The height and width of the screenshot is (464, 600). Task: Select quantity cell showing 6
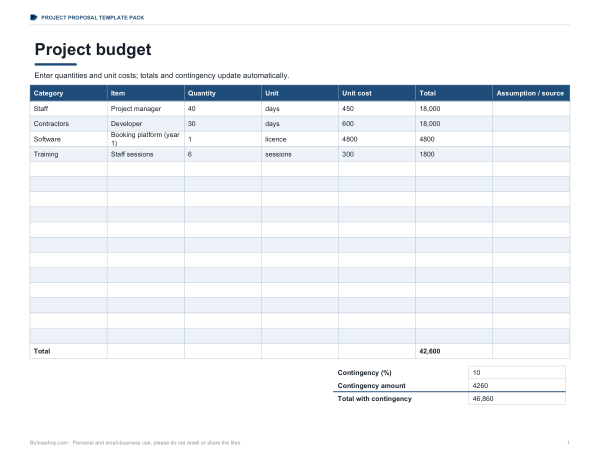[x=223, y=154]
